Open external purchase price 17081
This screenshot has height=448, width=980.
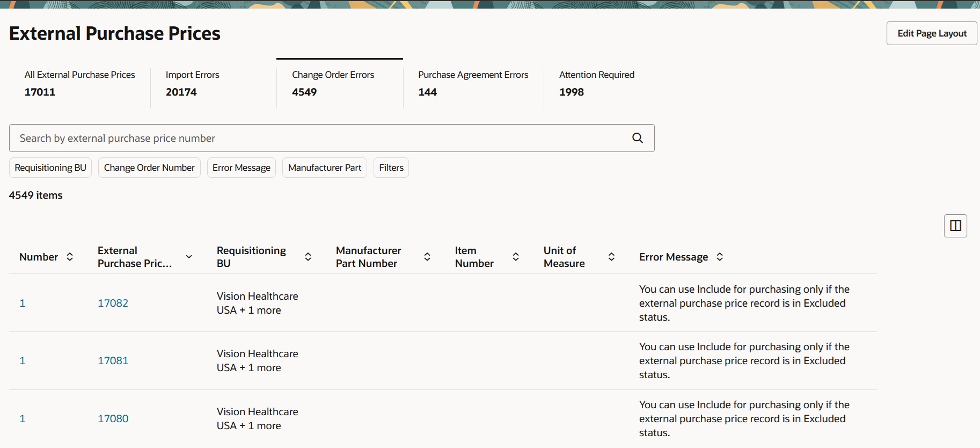click(x=113, y=360)
